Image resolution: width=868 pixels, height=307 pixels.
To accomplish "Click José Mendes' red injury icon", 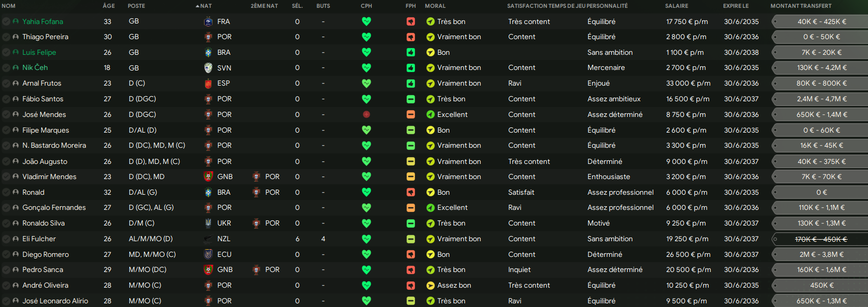I will tap(366, 114).
